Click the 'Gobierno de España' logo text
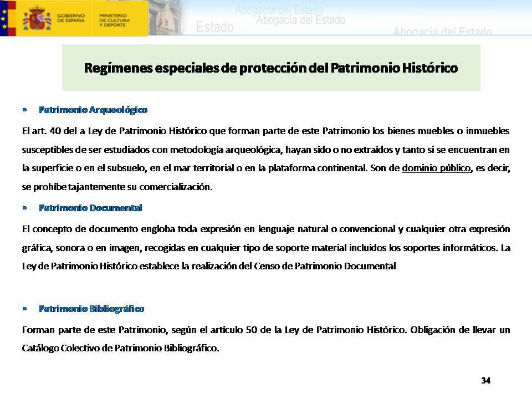This screenshot has height=399, width=532. click(70, 18)
